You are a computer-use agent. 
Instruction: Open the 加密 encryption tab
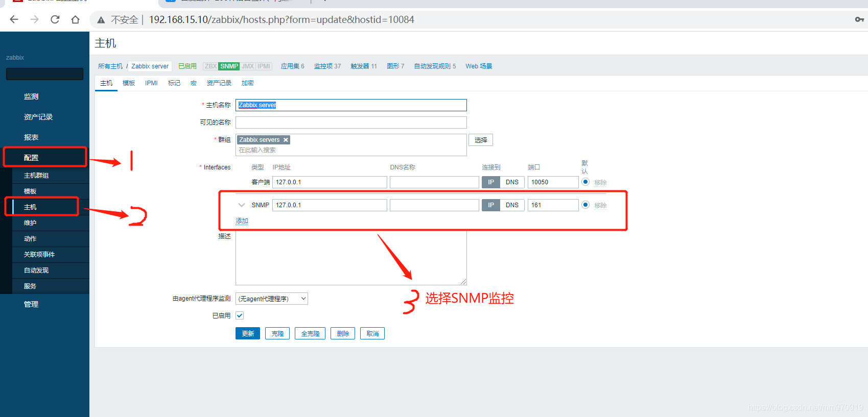point(248,83)
